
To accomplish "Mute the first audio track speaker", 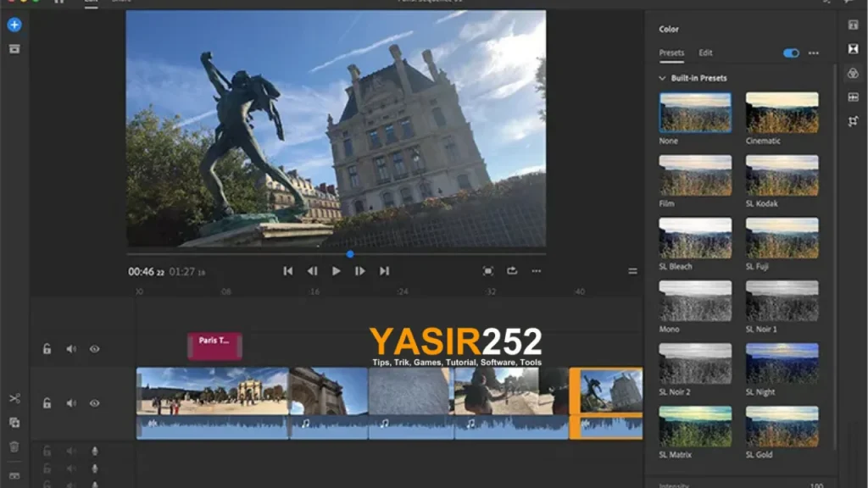I will (x=71, y=452).
